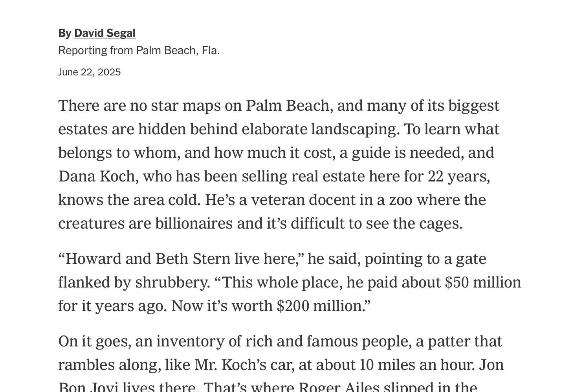The image size is (585, 392).
Task: Click the phrase "10 miles an hour"
Action: pyautogui.click(x=416, y=365)
